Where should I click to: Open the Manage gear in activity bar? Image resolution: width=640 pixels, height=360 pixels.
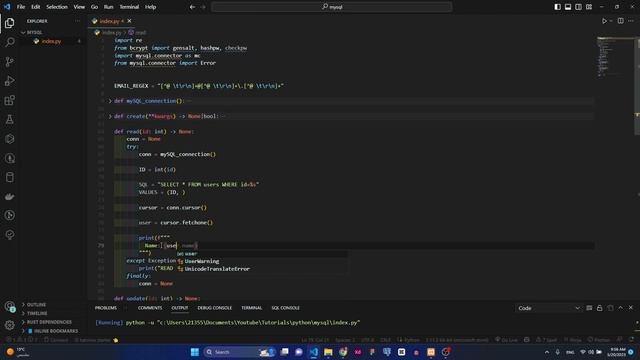pos(9,325)
